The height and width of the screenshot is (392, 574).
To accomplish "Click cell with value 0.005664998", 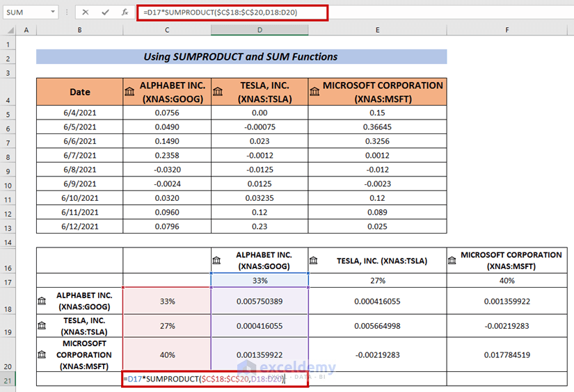I will click(377, 326).
